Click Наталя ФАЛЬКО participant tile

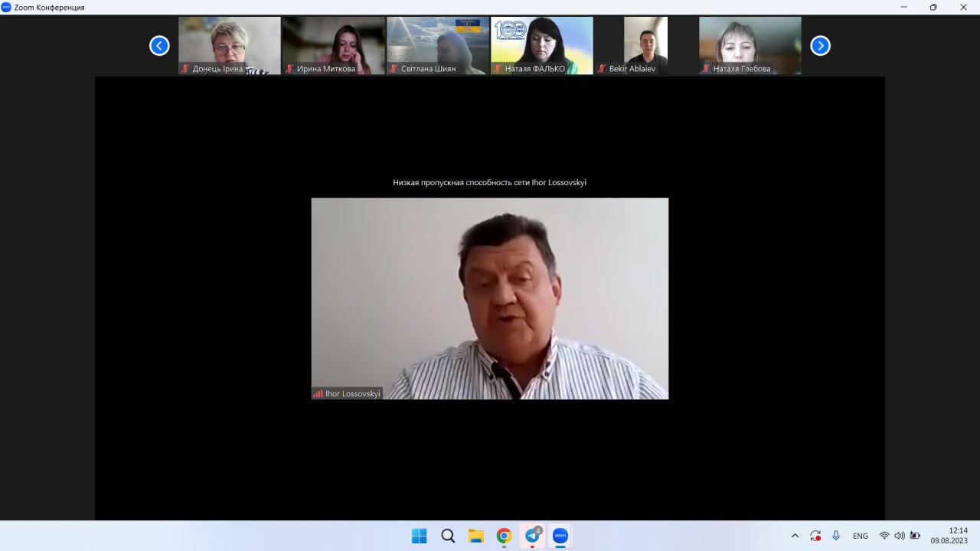pyautogui.click(x=542, y=45)
